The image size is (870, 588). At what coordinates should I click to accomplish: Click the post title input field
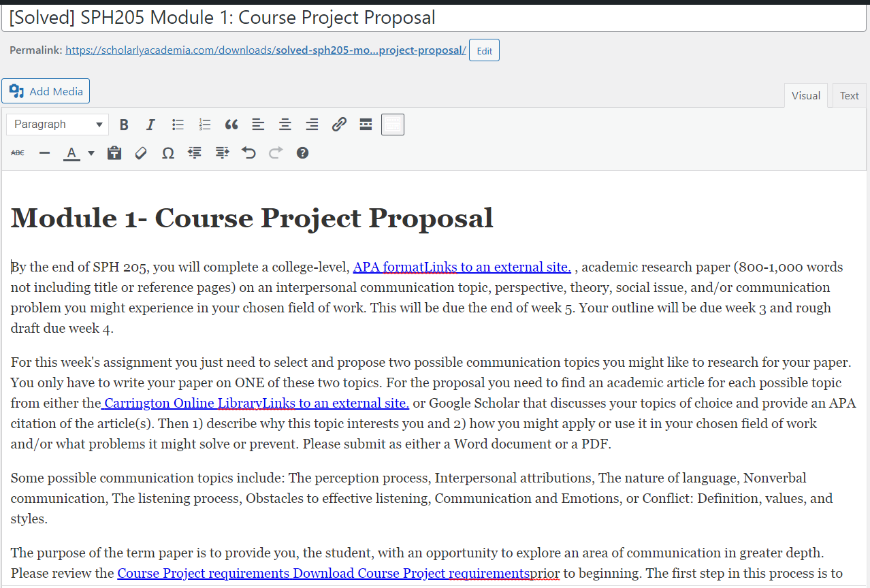point(434,18)
